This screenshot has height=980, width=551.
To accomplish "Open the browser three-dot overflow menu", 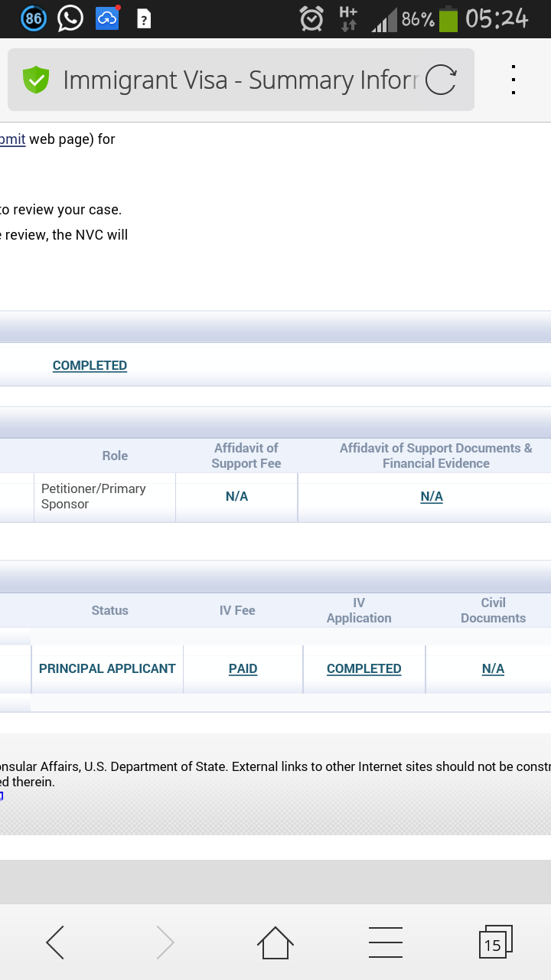I will [x=514, y=80].
